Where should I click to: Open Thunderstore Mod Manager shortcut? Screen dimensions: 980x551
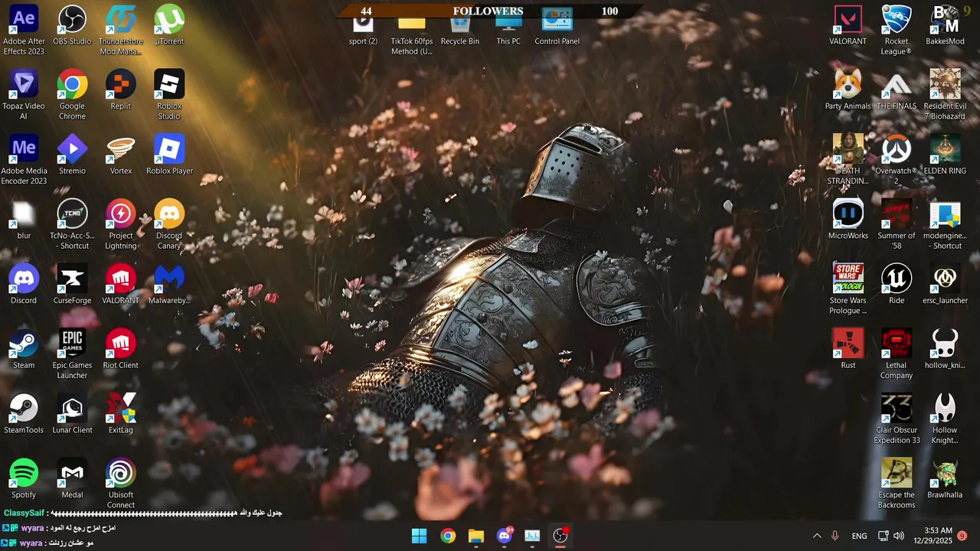120,31
